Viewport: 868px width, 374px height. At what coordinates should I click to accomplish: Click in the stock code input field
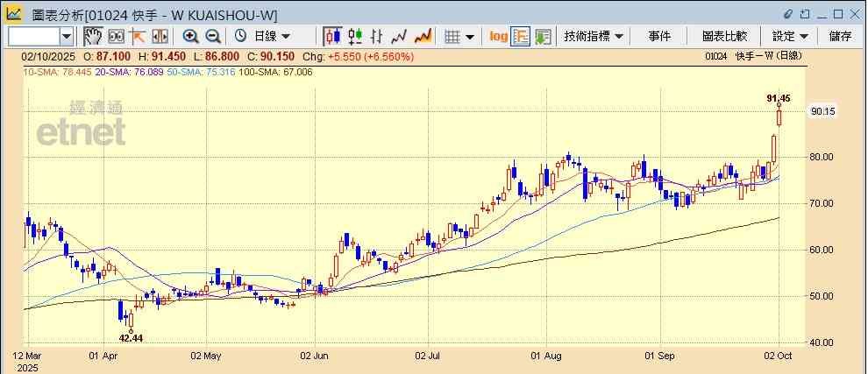tap(32, 36)
